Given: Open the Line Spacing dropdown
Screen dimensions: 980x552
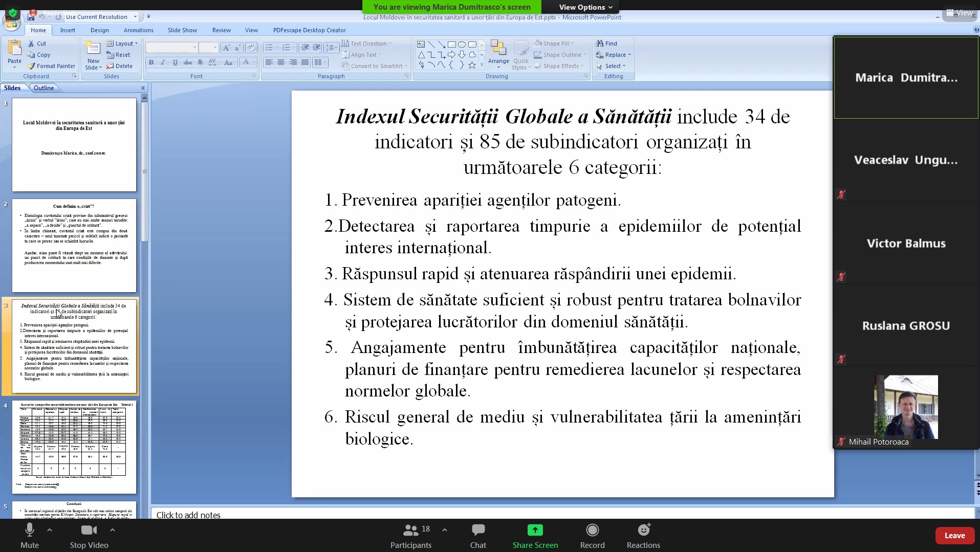Looking at the screenshot, I should click(331, 48).
